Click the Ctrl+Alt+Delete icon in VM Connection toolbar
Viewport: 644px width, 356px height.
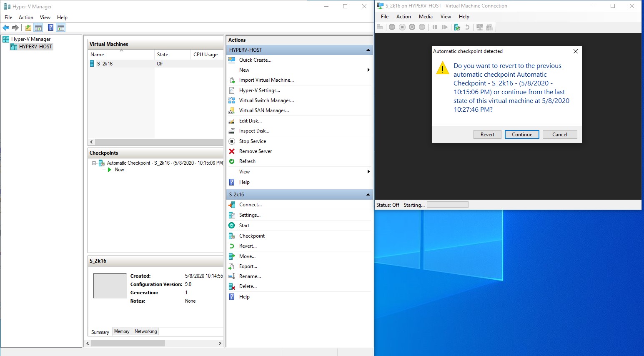(x=380, y=27)
